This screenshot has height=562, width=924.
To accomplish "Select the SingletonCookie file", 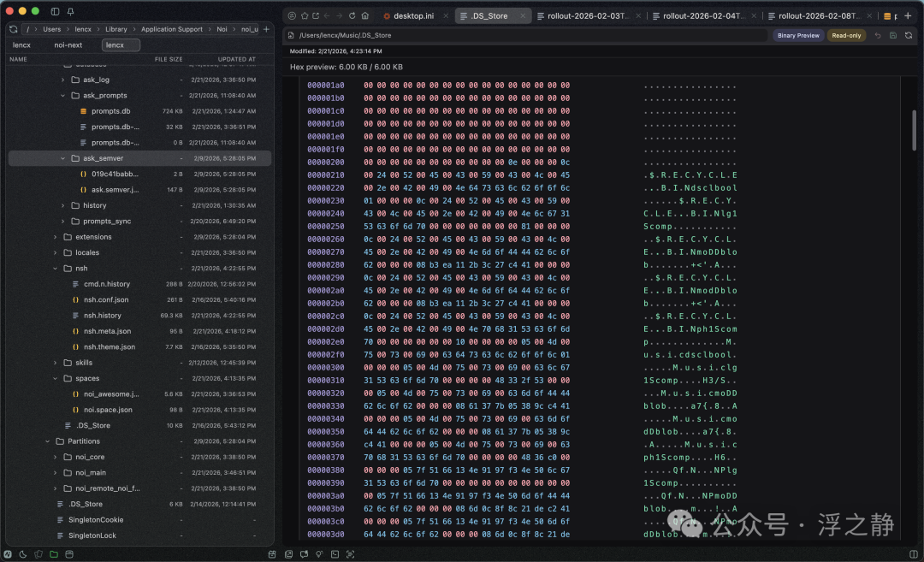I will [96, 520].
